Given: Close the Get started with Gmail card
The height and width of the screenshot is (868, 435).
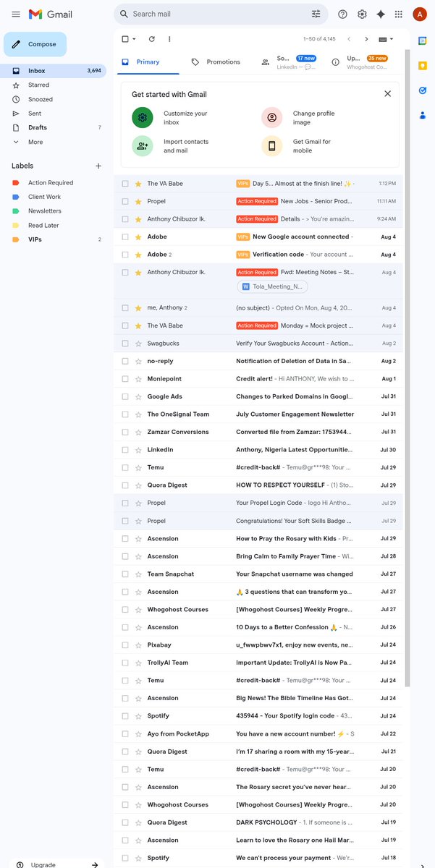Looking at the screenshot, I should coord(387,94).
